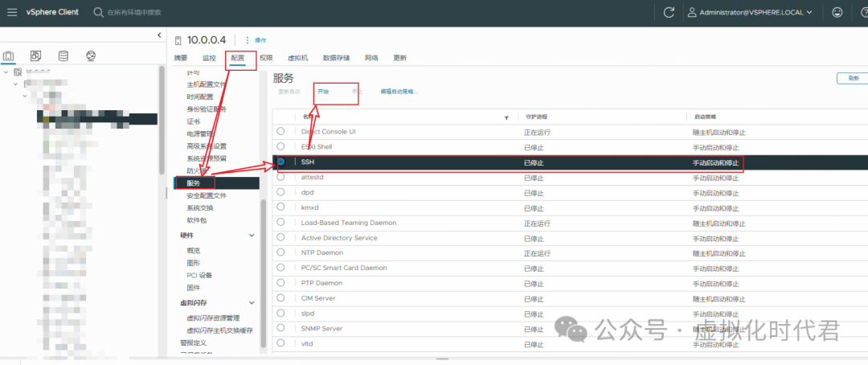Select the CIM Server radio button
The image size is (868, 365).
(280, 298)
